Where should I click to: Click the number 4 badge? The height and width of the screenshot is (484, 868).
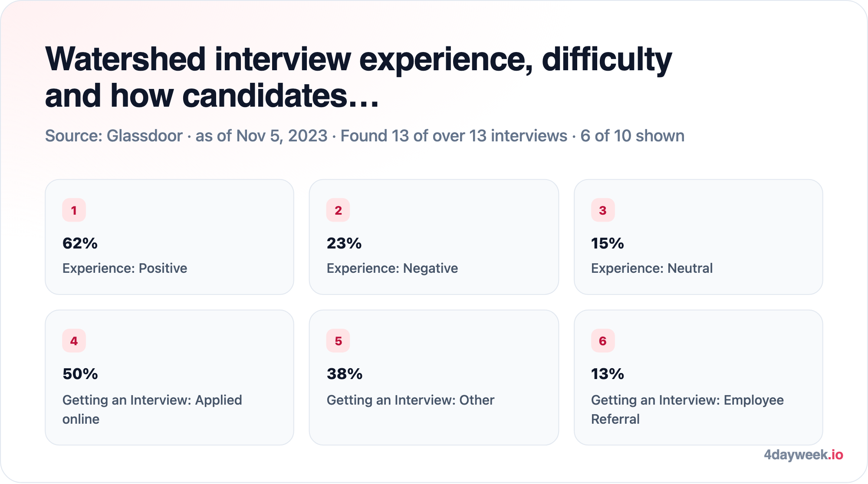74,341
